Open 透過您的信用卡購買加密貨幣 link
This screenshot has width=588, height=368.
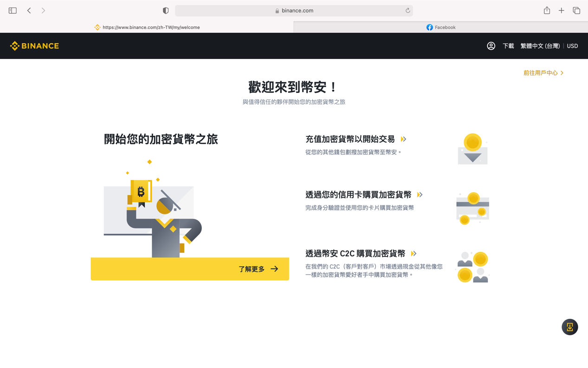[x=358, y=194]
